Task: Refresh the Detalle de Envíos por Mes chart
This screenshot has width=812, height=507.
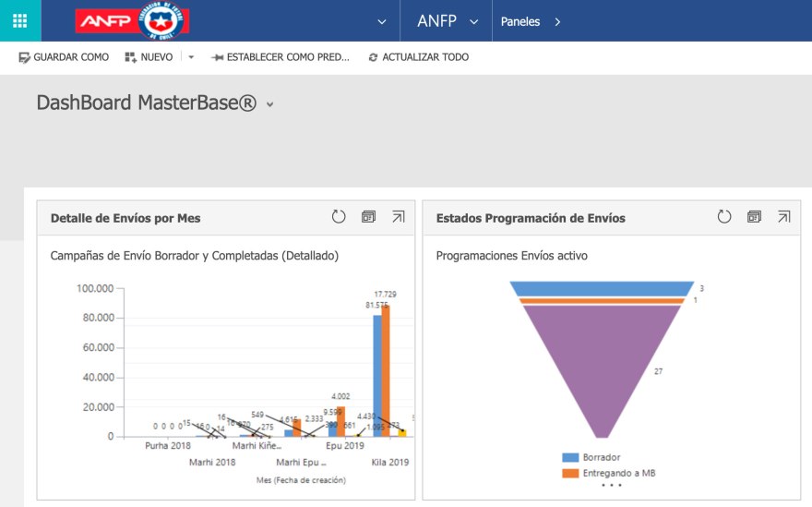Action: pos(339,217)
